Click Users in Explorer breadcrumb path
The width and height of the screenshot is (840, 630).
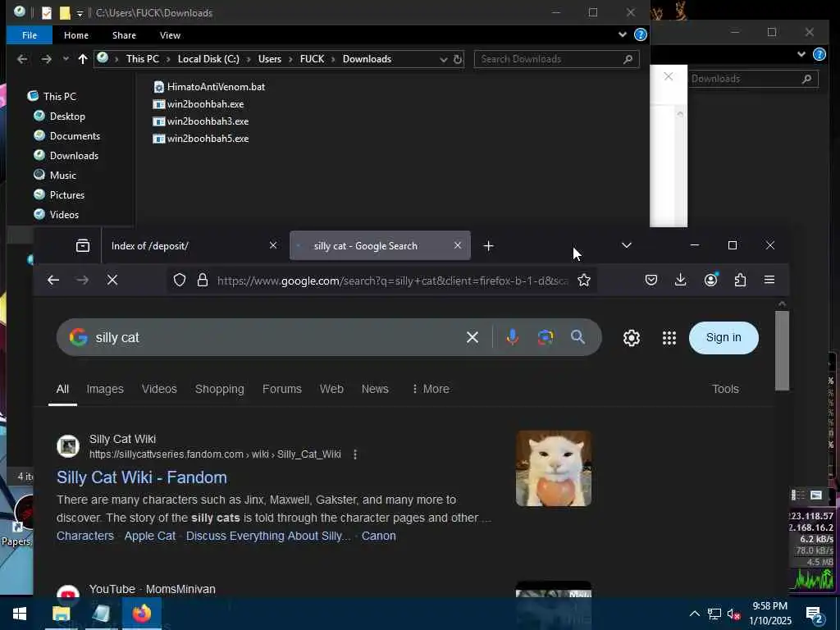coord(269,59)
